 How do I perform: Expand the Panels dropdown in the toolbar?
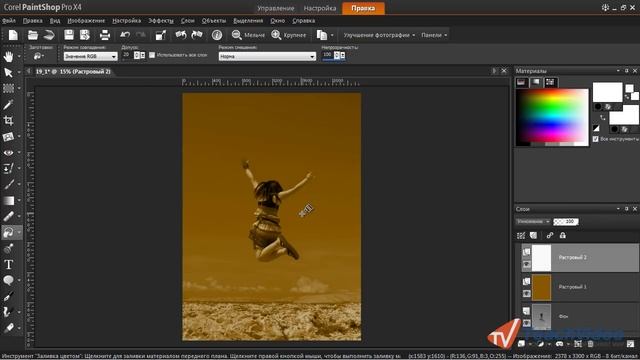(434, 35)
